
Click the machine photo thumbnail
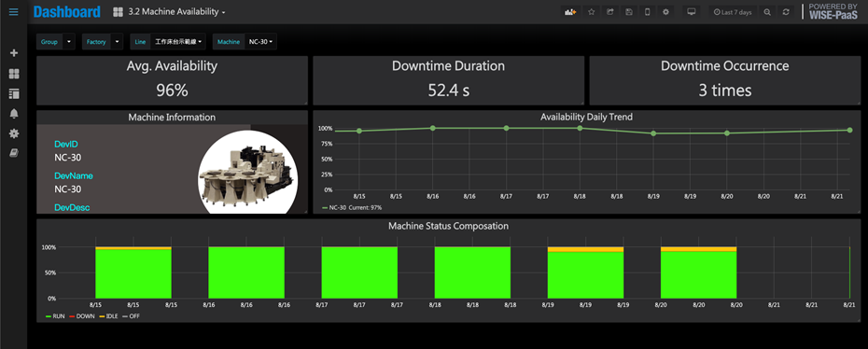click(x=248, y=173)
